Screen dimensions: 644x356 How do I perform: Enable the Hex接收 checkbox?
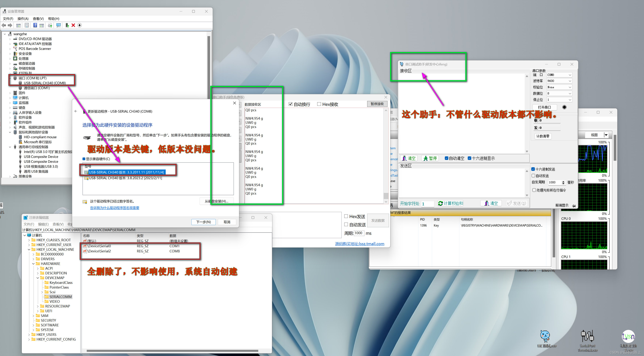pos(319,104)
